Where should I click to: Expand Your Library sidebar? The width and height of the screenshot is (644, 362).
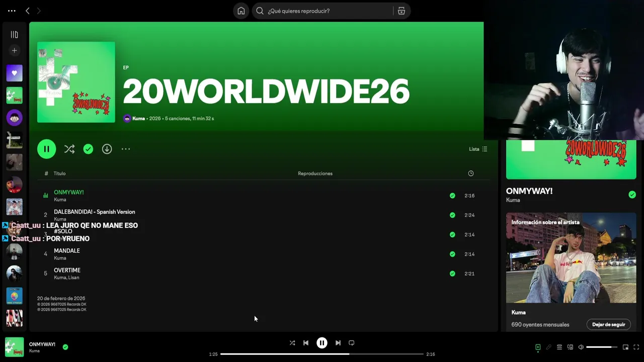click(14, 34)
